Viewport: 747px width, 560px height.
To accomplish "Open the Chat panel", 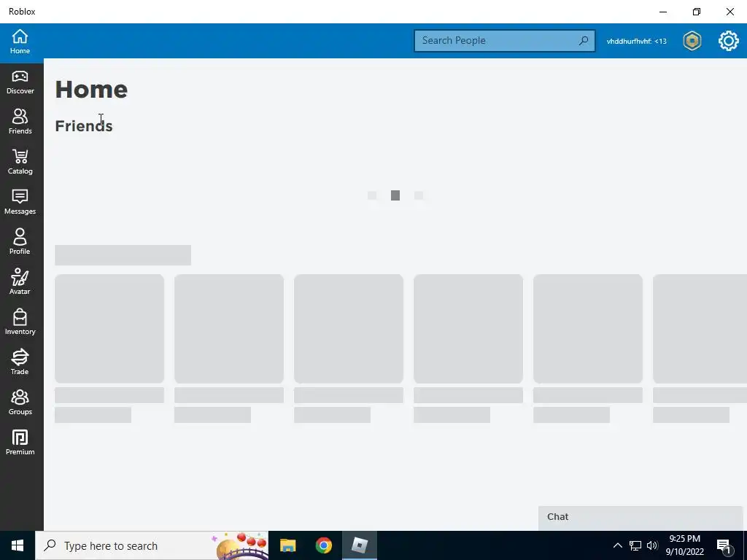I will [640, 518].
